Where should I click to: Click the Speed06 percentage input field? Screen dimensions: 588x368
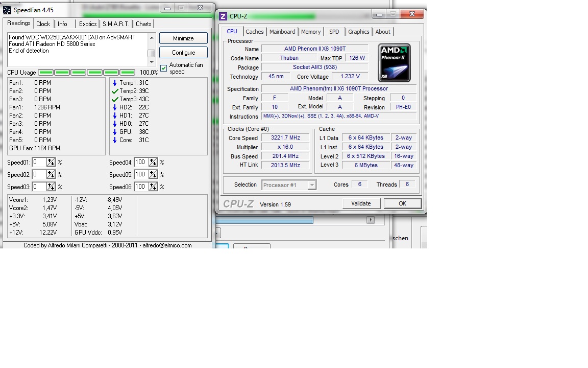pos(141,187)
